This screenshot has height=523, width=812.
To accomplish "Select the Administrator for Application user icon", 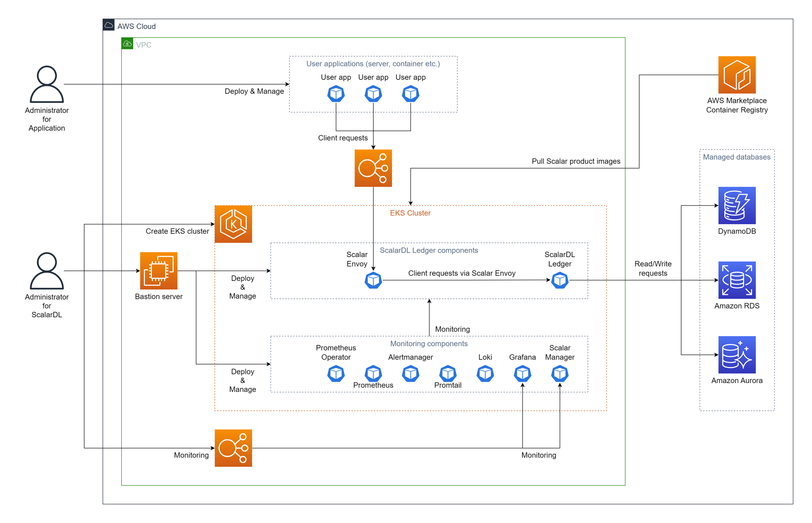I will point(46,84).
